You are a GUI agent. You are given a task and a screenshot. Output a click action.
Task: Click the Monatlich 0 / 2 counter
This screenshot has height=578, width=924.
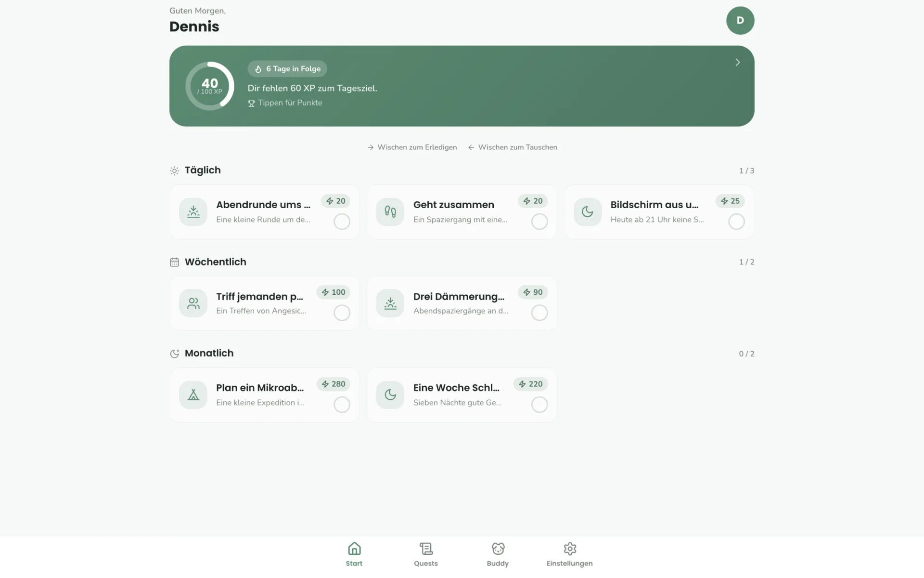(x=746, y=354)
